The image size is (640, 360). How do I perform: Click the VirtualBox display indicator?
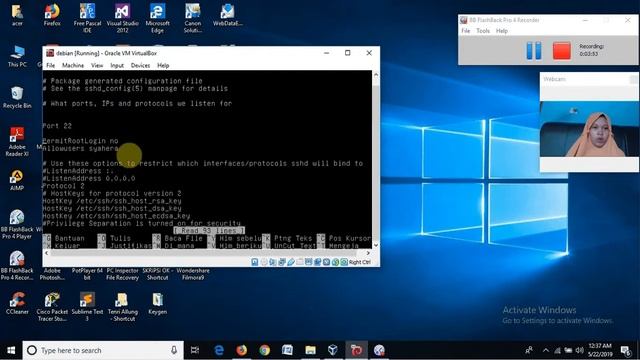[x=309, y=262]
